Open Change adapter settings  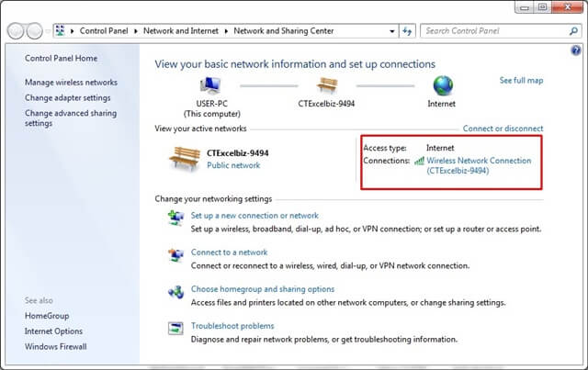pyautogui.click(x=68, y=97)
